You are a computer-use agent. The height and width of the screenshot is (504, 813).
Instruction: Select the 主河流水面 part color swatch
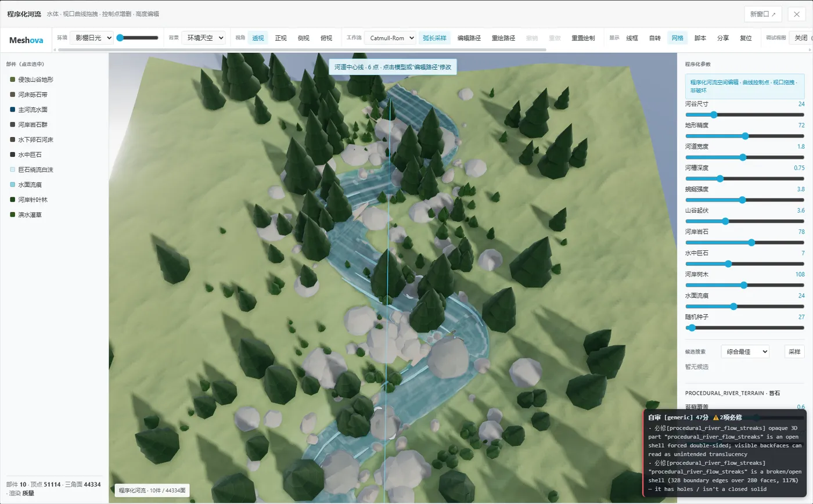[x=12, y=110]
